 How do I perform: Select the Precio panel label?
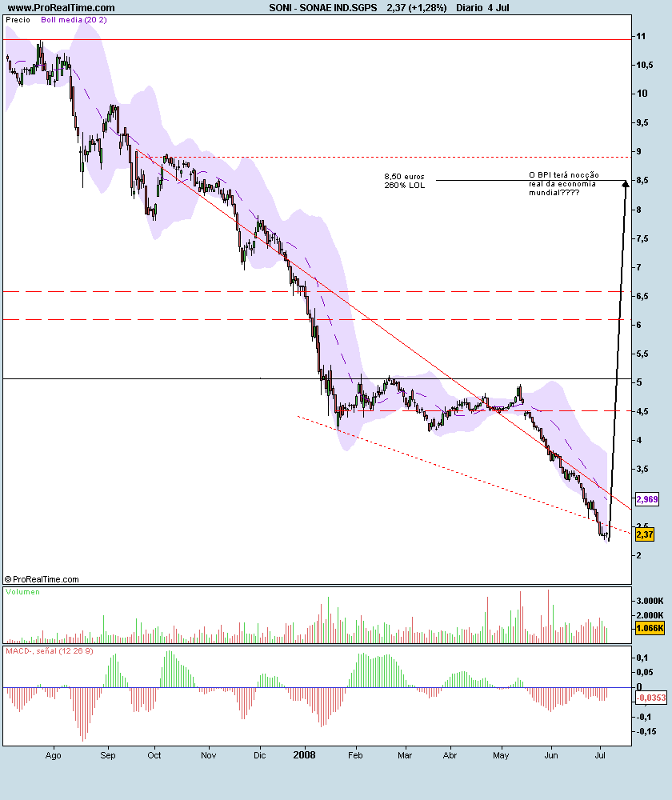coord(18,20)
